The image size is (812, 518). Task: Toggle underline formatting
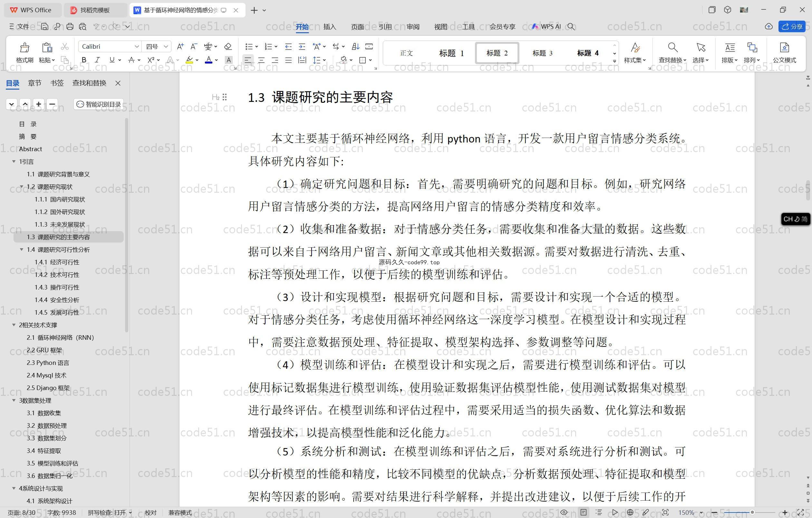click(112, 60)
